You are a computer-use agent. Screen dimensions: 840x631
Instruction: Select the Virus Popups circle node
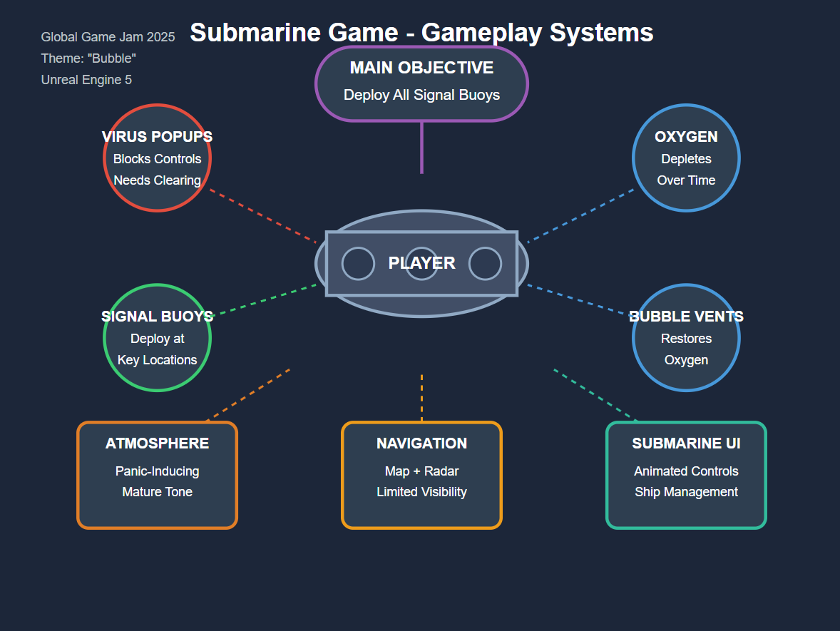point(157,158)
